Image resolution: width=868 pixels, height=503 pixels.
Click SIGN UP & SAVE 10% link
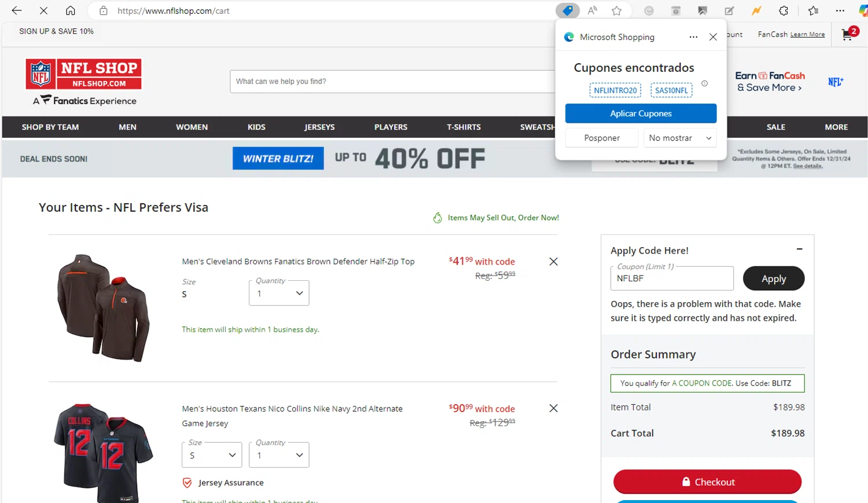[x=56, y=31]
